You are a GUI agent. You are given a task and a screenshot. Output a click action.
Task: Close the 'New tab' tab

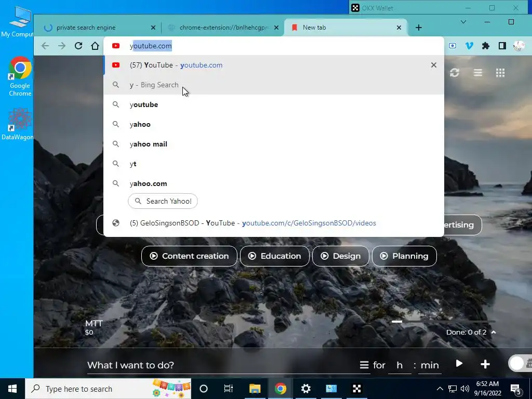point(399,28)
